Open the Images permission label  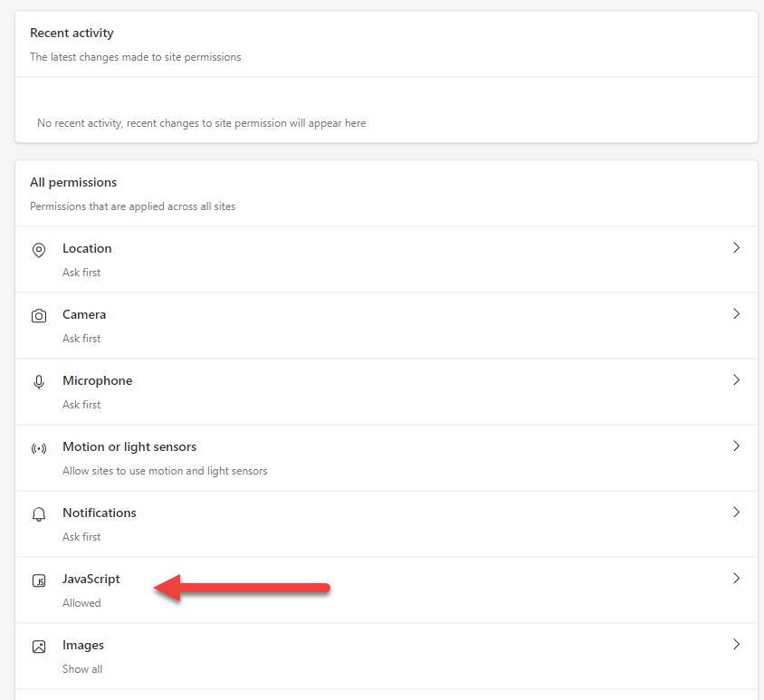(83, 646)
